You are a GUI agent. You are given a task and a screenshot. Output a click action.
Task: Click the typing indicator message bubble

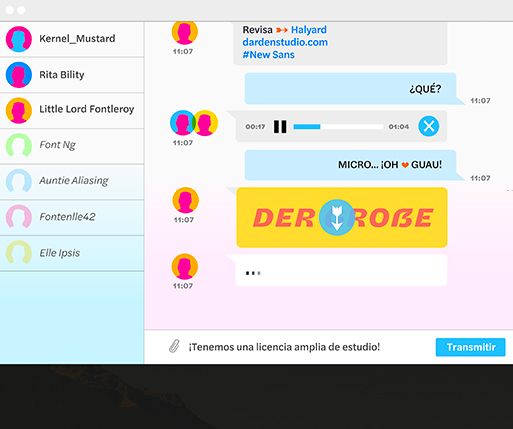(341, 270)
